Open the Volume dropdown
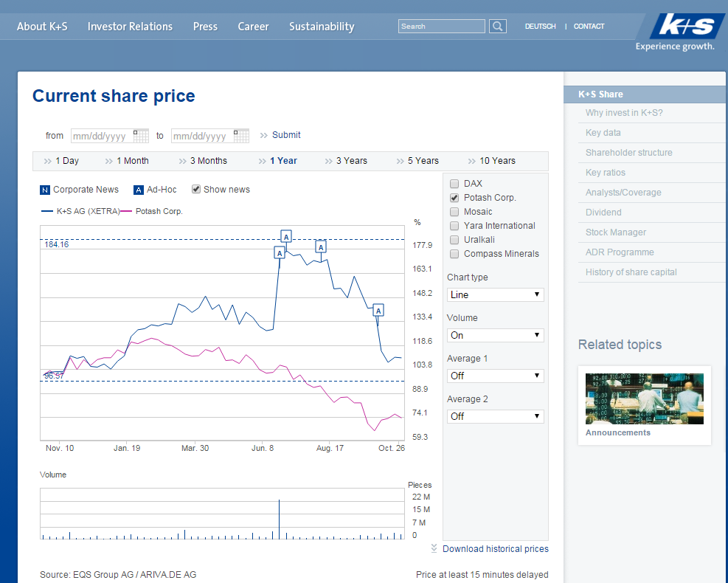This screenshot has width=728, height=583. point(495,335)
